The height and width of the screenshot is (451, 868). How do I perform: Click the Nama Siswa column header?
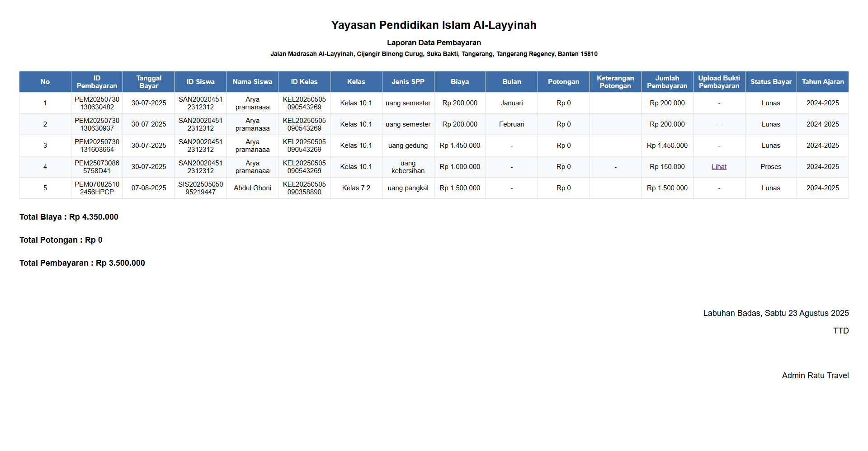point(252,82)
